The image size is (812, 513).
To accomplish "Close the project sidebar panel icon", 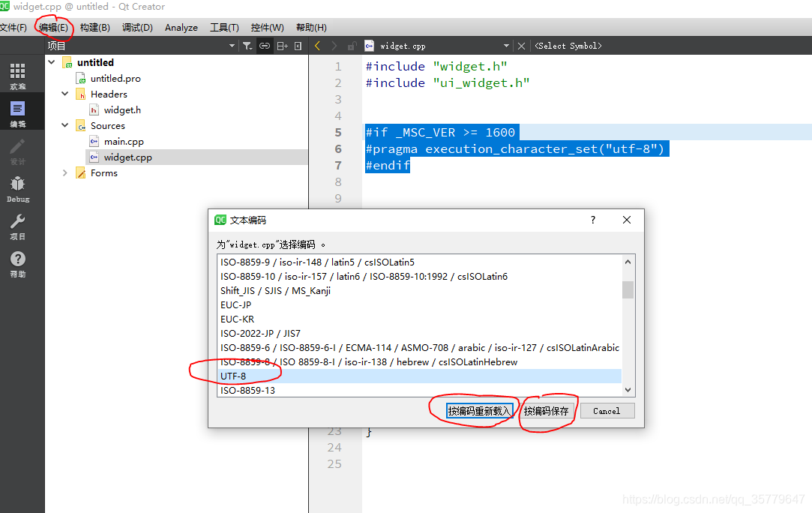I will 298,46.
